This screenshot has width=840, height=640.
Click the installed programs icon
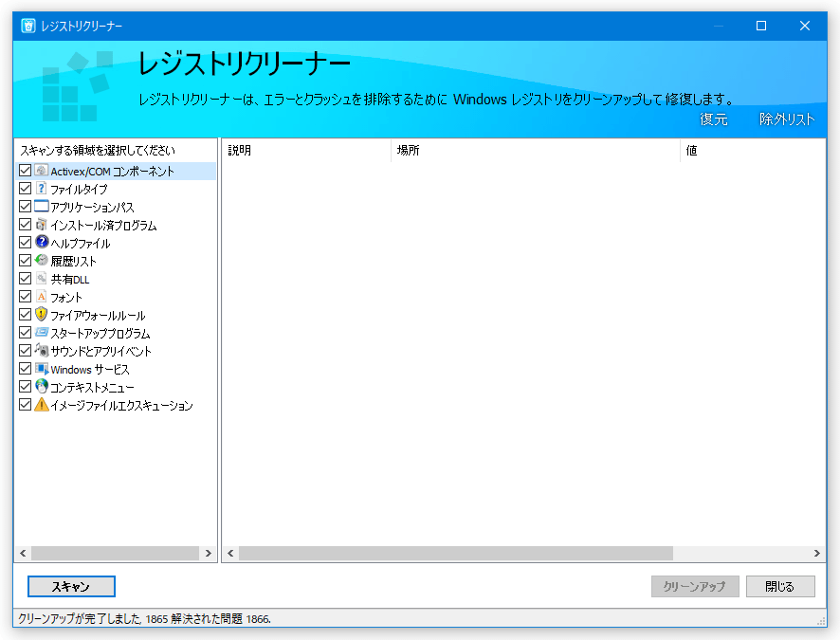pos(42,225)
